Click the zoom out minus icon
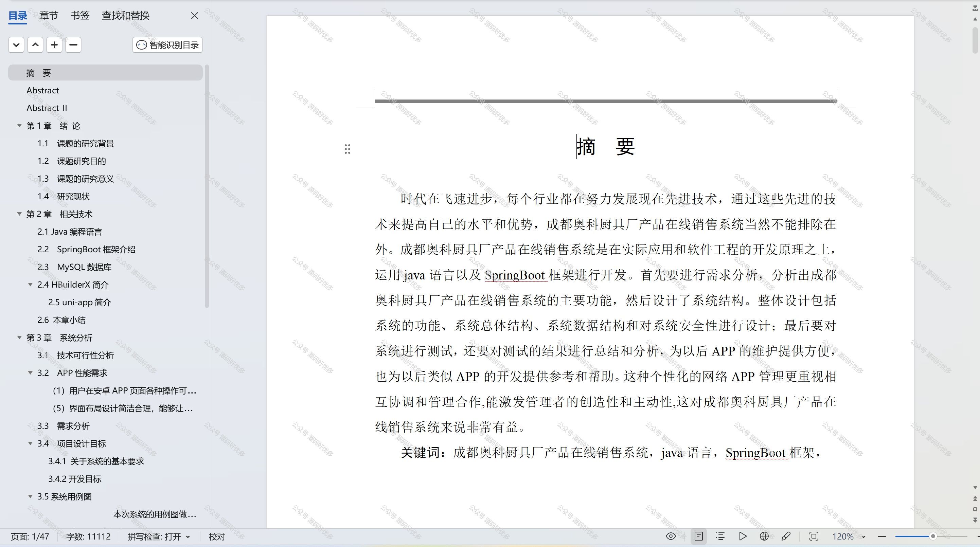 pyautogui.click(x=882, y=536)
